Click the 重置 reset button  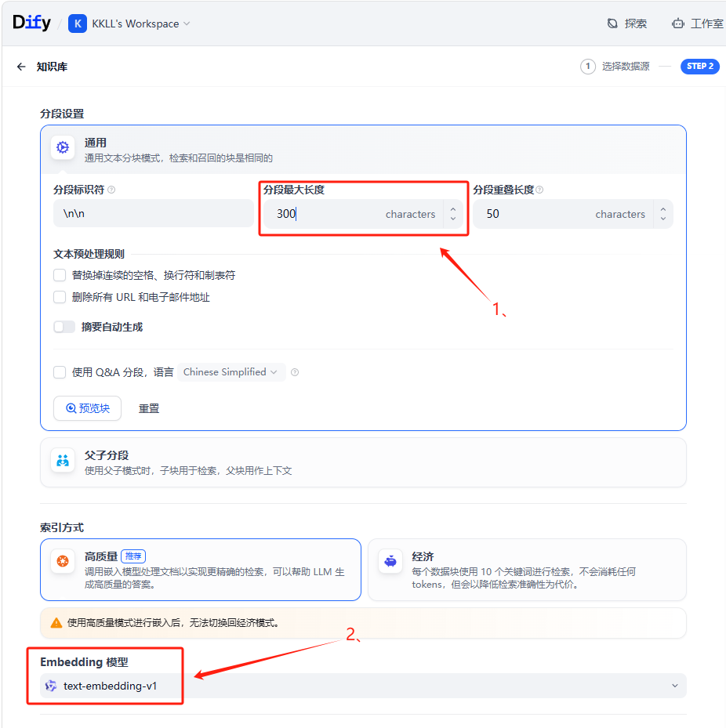tap(149, 408)
